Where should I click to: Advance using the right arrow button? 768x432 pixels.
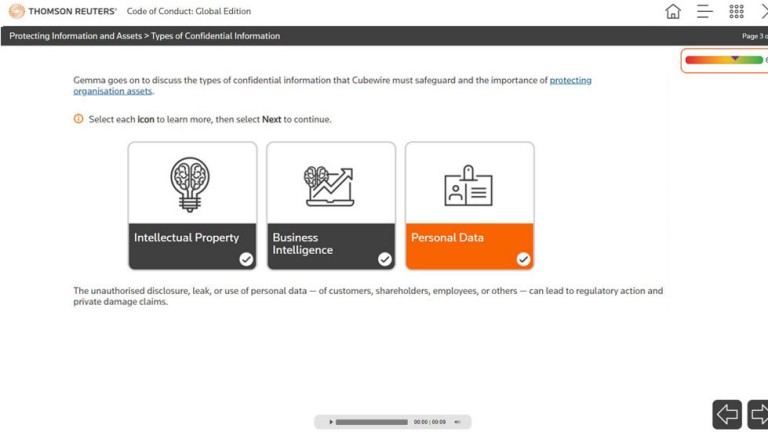pyautogui.click(x=759, y=413)
